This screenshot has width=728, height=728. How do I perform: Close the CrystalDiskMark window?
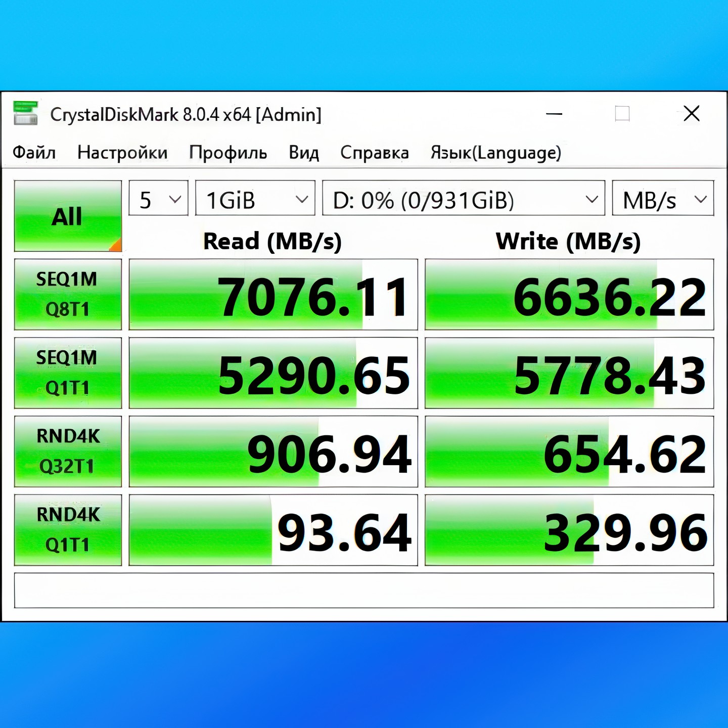point(692,114)
